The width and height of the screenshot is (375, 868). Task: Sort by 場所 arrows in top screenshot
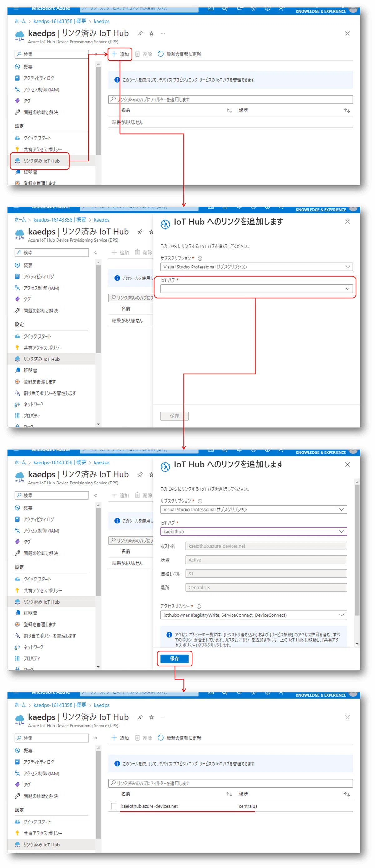tap(347, 110)
